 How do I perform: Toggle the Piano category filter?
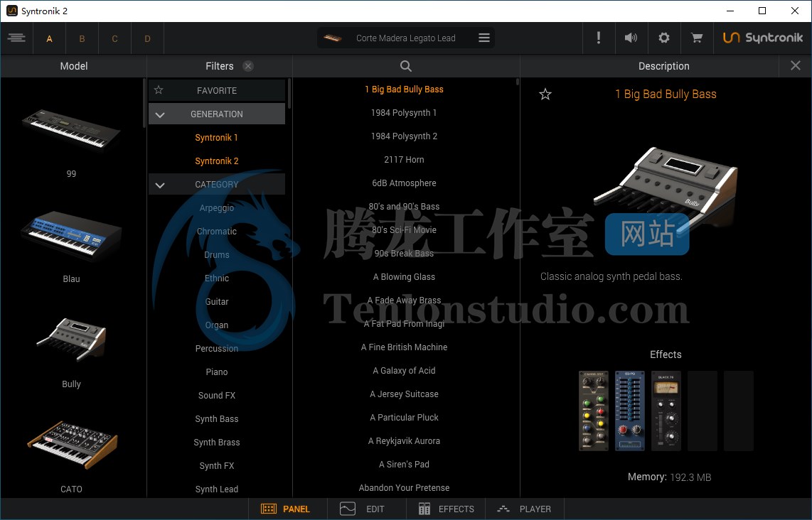[216, 372]
